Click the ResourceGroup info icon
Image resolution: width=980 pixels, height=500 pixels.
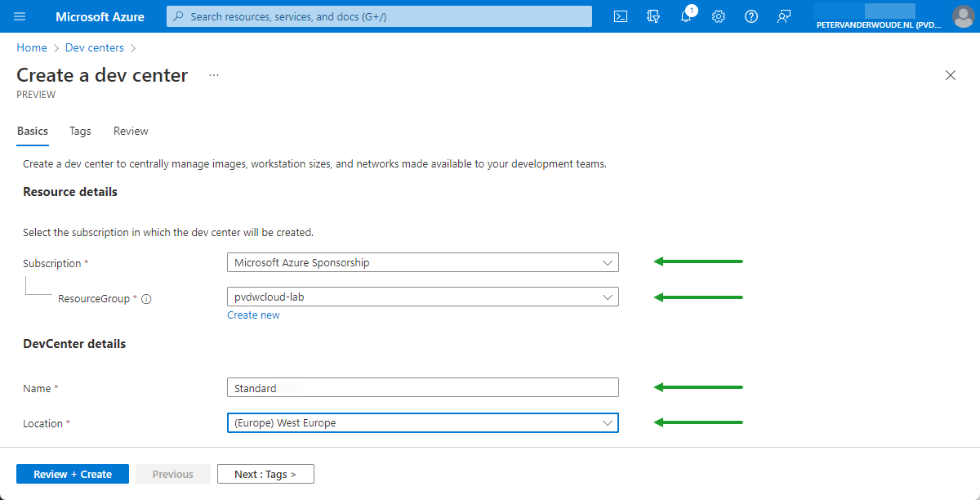(145, 298)
